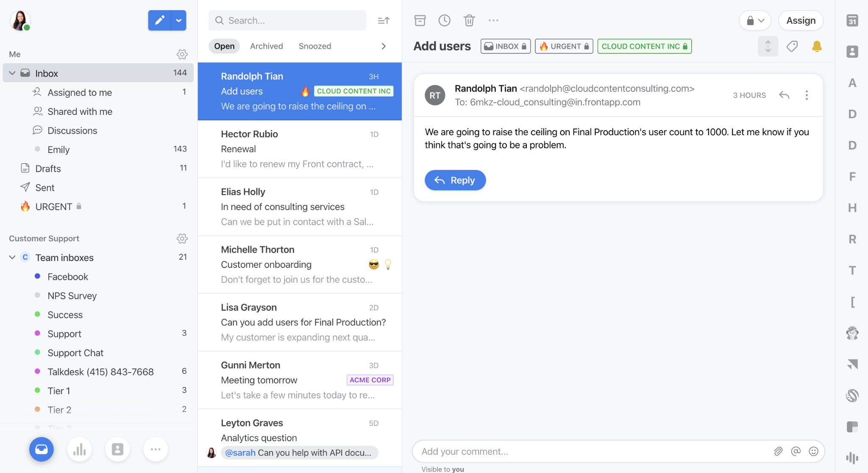Open the compose dropdown chevron
This screenshot has width=868, height=473.
[178, 20]
